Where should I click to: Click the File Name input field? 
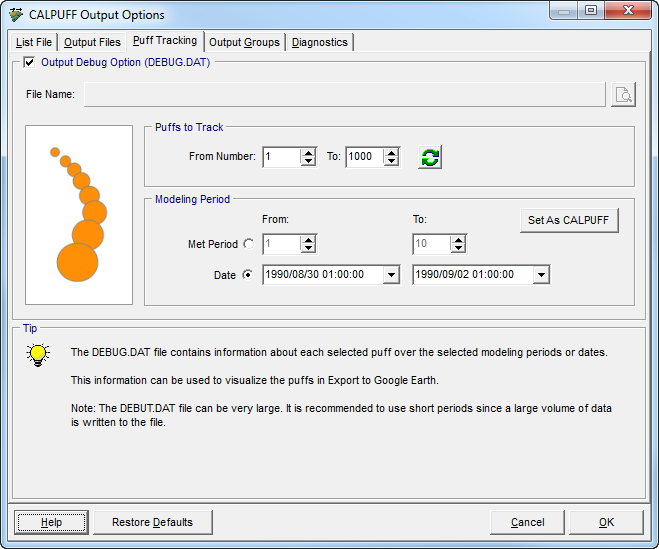click(x=345, y=94)
